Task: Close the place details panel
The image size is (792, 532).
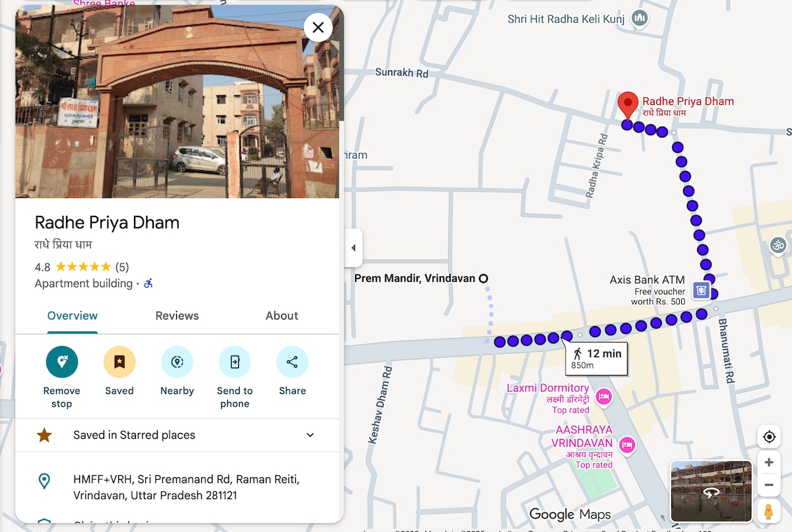Action: point(318,28)
